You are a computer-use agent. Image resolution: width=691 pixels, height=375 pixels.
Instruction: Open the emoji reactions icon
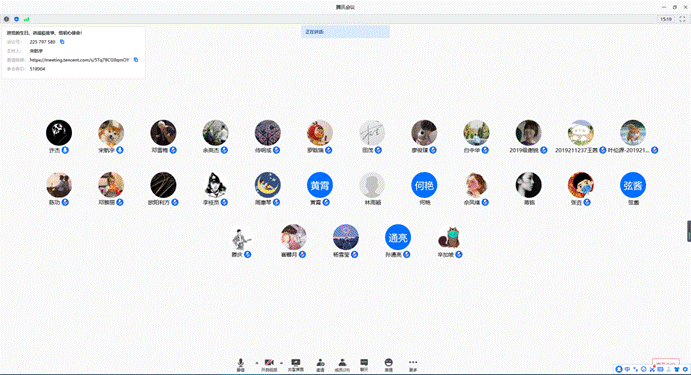point(388,365)
